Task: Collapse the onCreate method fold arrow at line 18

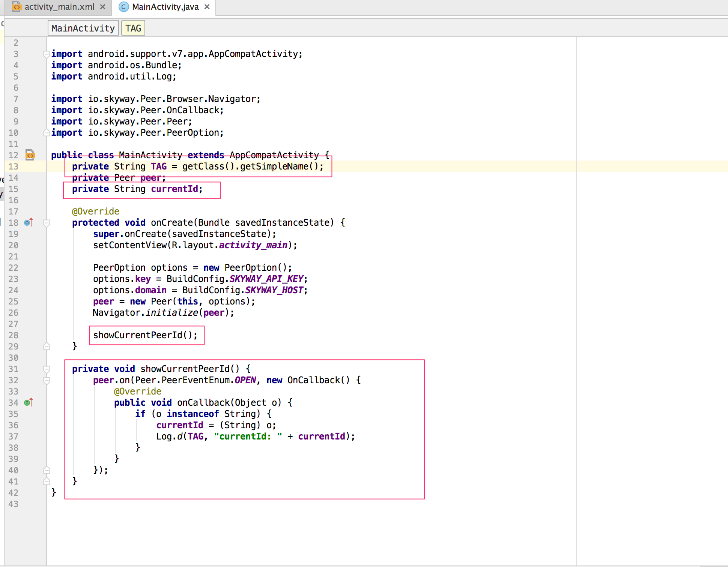Action: click(47, 222)
